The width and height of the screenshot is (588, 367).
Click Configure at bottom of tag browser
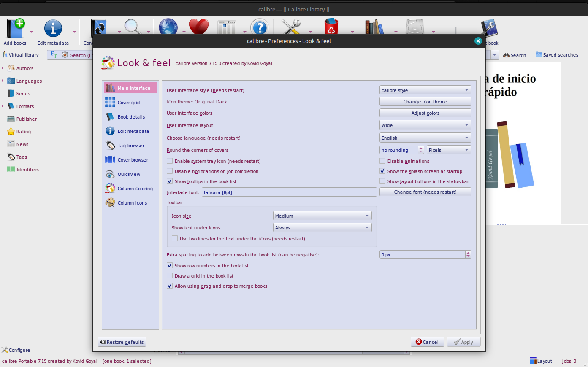pos(16,350)
